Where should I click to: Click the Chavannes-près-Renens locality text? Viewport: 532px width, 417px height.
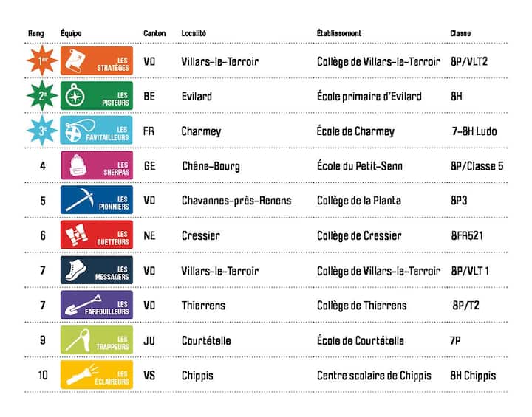click(x=236, y=201)
